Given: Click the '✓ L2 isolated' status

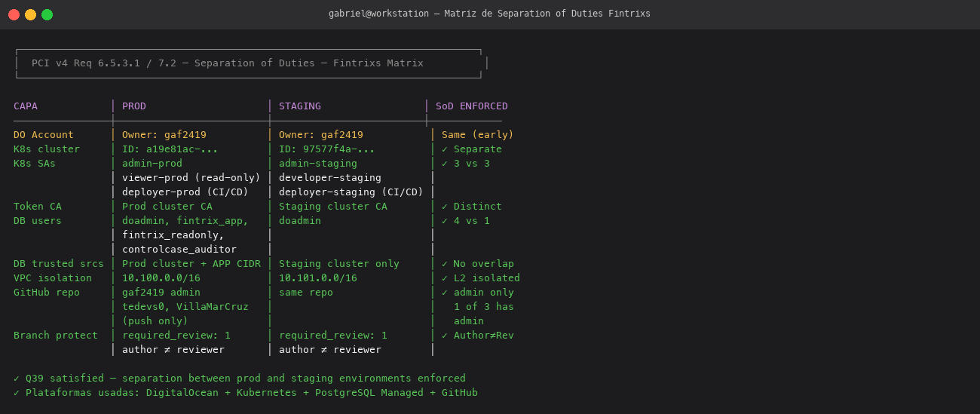Looking at the screenshot, I should (x=481, y=278).
